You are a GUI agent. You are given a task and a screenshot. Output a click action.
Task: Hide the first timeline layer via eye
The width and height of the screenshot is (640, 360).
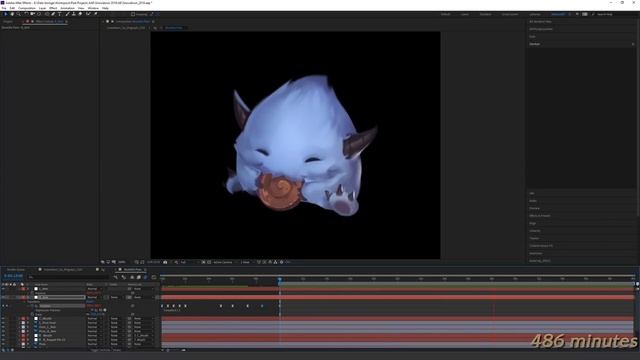click(3, 289)
